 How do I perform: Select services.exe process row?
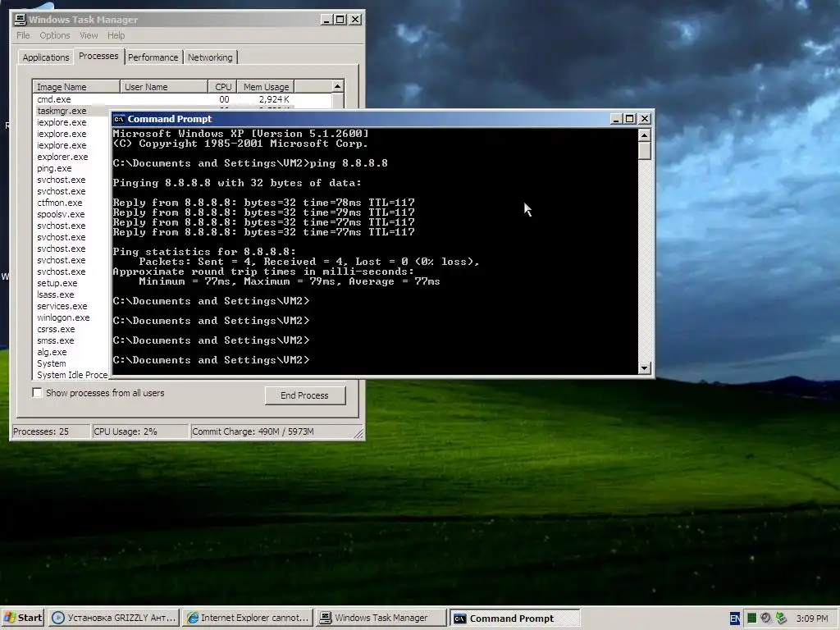coord(72,307)
